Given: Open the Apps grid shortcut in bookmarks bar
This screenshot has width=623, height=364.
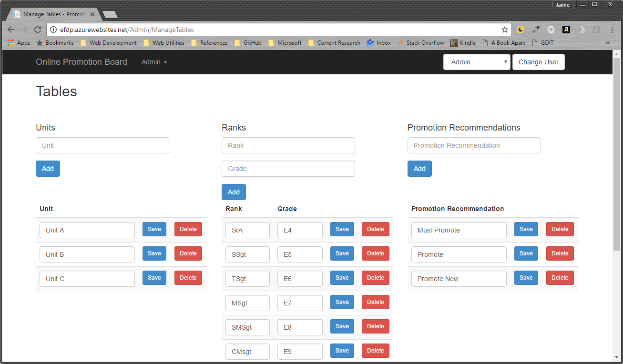Looking at the screenshot, I should click(19, 43).
